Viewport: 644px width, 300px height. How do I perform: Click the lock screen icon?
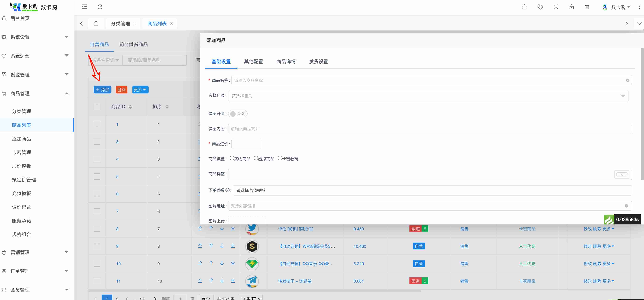[572, 7]
